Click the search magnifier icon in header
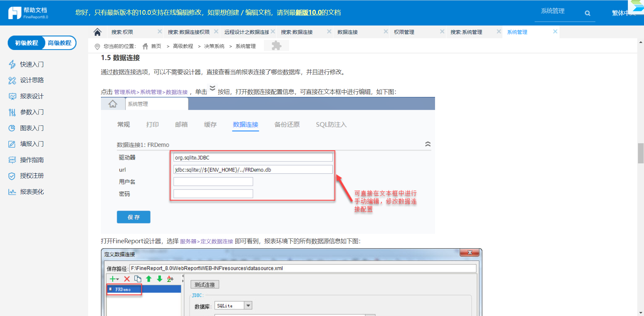 587,13
